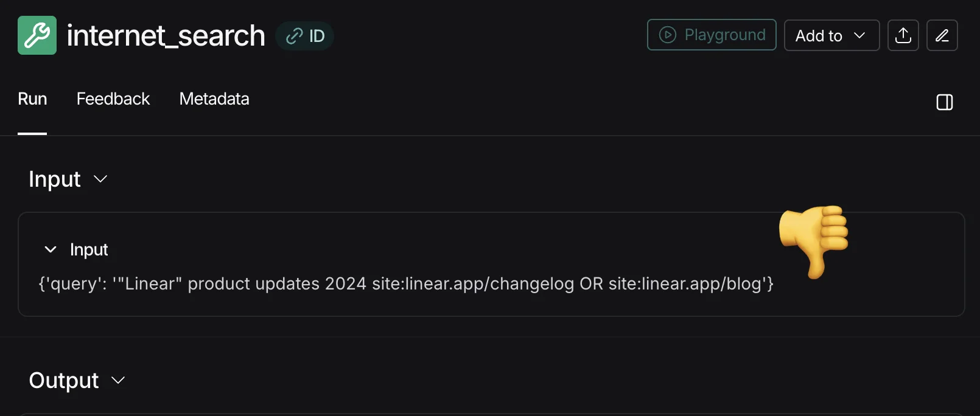Click the play icon inside Playground
The height and width of the screenshot is (416, 980).
(668, 35)
